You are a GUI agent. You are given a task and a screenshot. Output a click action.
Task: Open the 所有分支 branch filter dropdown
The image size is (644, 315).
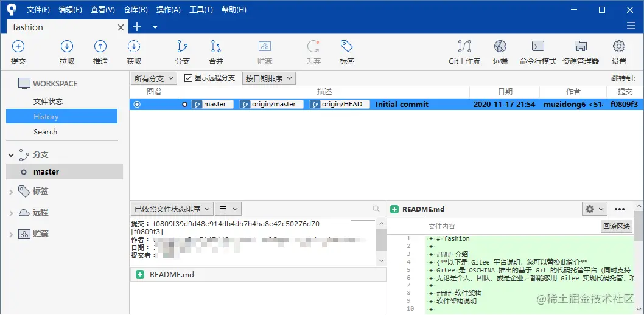(x=154, y=78)
